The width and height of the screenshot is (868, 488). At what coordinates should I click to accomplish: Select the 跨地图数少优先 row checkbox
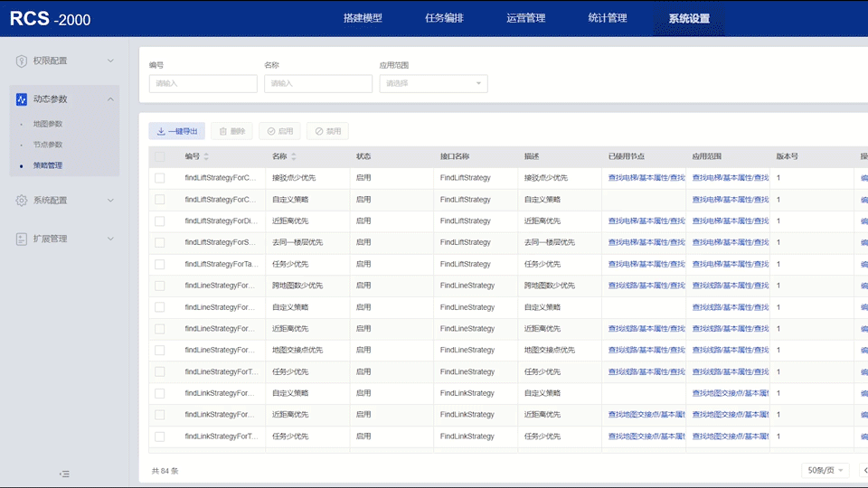(160, 286)
